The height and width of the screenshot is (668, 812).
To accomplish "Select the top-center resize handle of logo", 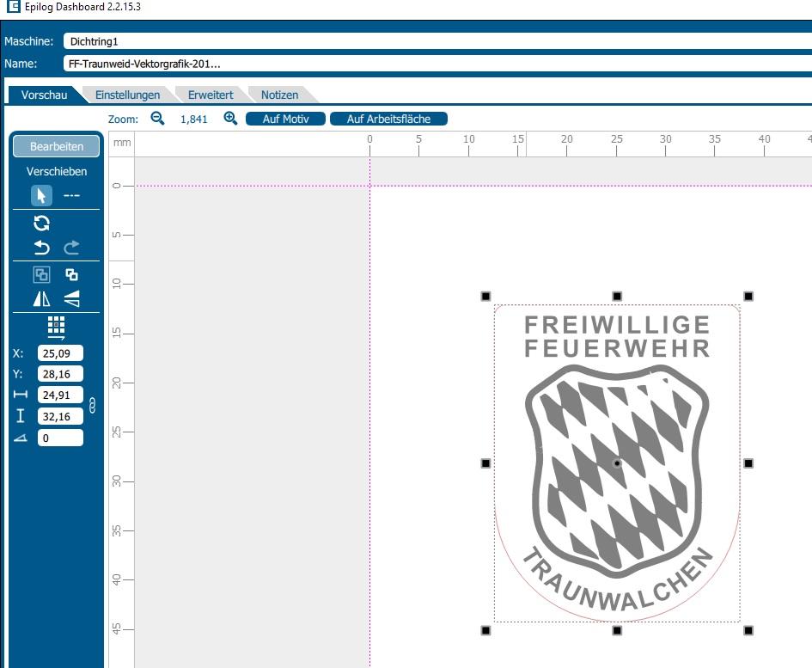I will click(x=617, y=296).
